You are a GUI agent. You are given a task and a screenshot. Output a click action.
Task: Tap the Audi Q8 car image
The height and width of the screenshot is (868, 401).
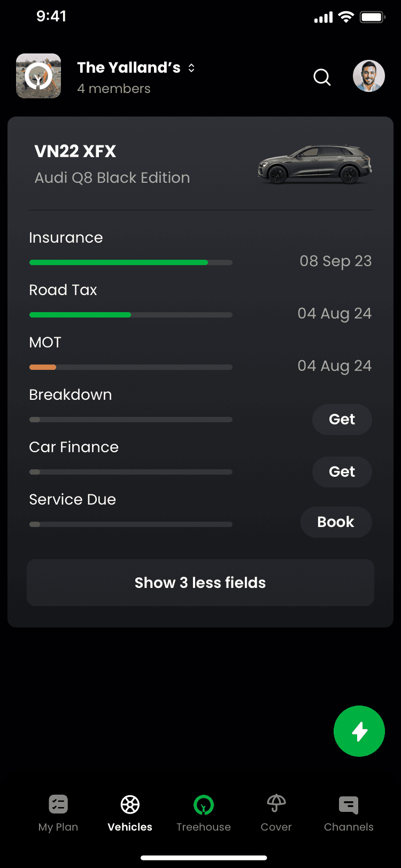point(315,164)
